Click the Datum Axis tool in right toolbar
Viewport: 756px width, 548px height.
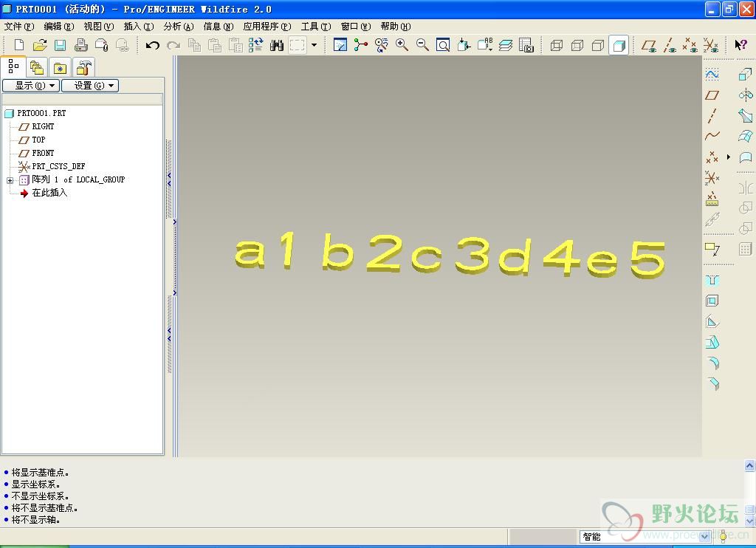click(x=712, y=116)
